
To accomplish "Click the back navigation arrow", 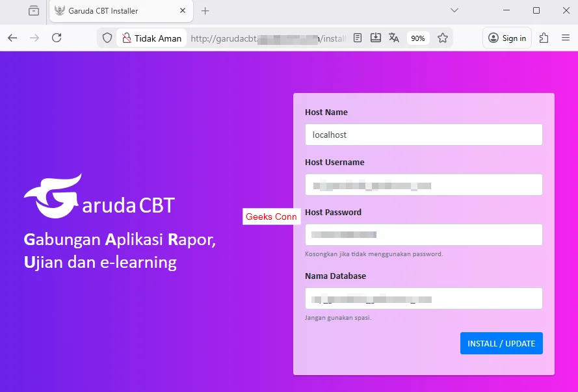I will tap(12, 38).
